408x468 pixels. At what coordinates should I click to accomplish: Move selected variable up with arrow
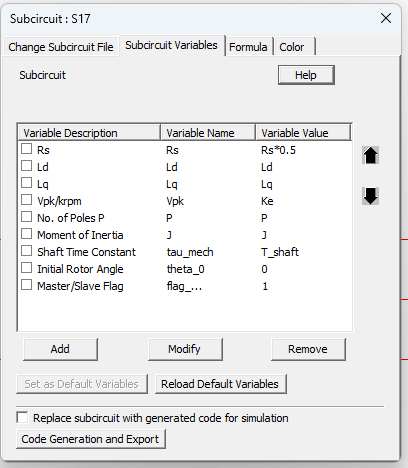[x=370, y=155]
